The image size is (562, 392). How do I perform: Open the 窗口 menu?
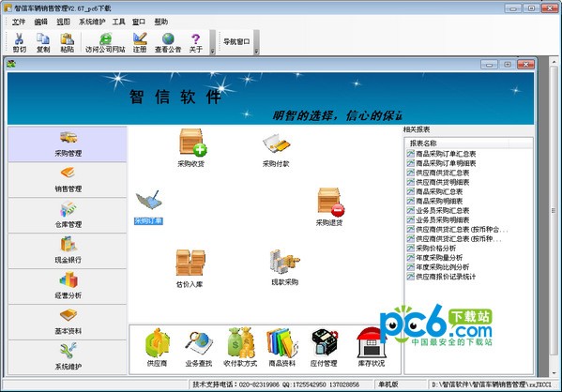139,22
